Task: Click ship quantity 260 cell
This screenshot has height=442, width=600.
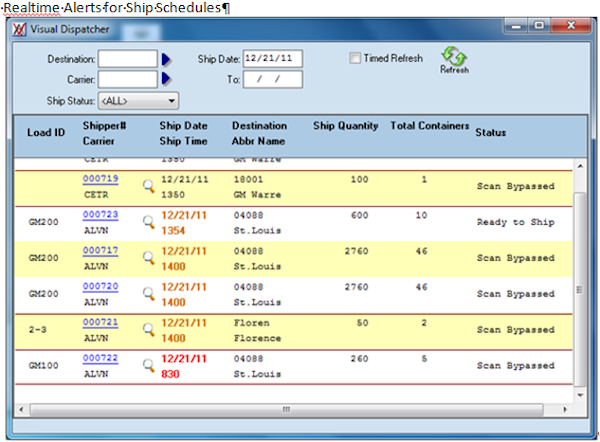Action: tap(360, 359)
